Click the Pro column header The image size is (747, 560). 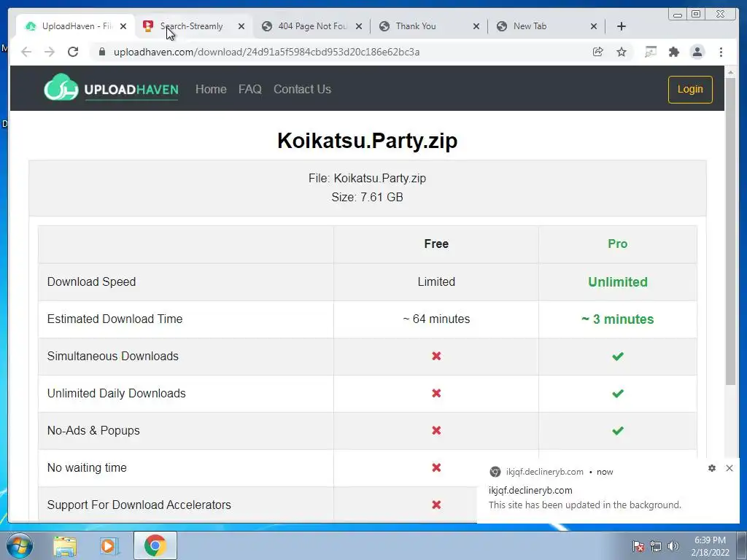pyautogui.click(x=617, y=244)
